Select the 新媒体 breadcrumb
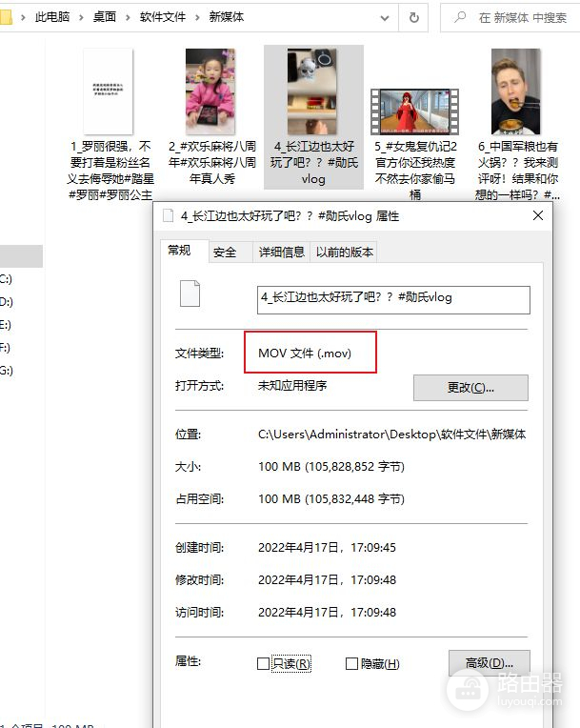This screenshot has width=580, height=728. 226,17
